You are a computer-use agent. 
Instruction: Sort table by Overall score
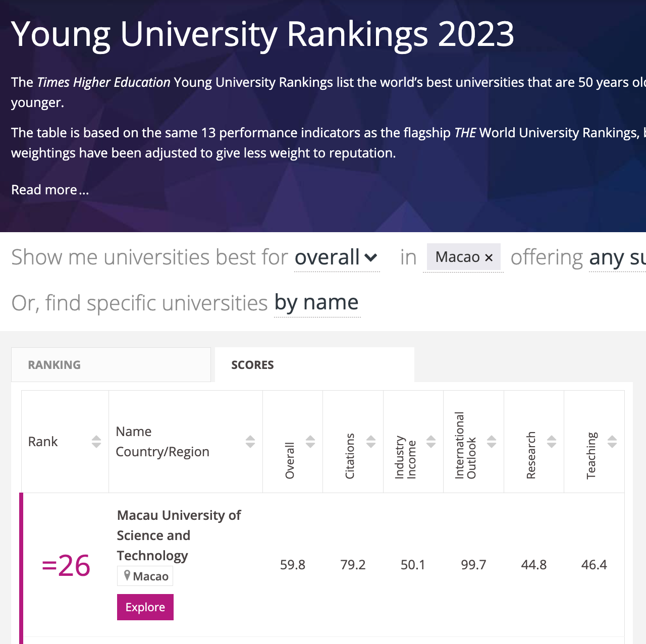tap(310, 442)
